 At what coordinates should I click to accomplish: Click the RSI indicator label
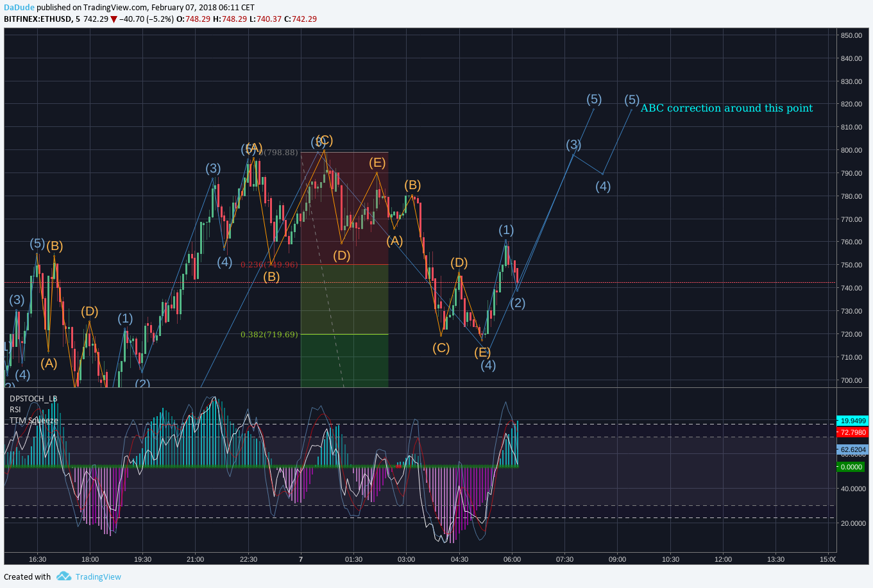(x=15, y=409)
